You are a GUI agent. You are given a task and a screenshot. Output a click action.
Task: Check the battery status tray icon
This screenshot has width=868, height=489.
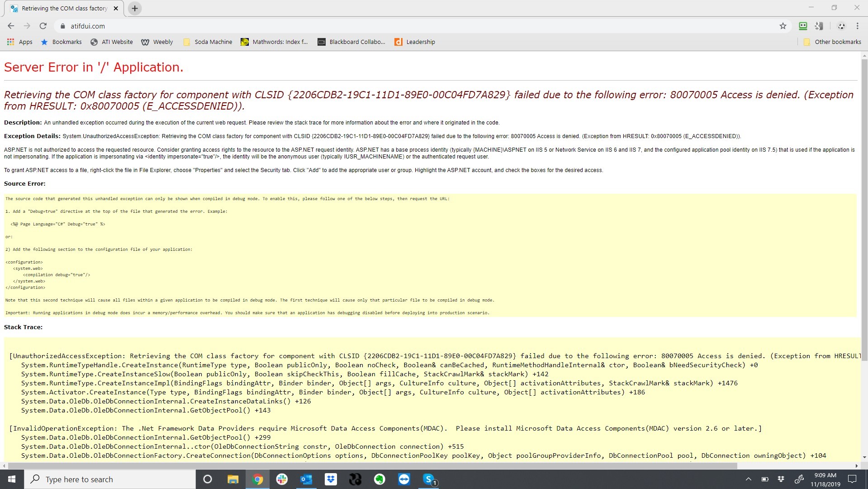(764, 479)
